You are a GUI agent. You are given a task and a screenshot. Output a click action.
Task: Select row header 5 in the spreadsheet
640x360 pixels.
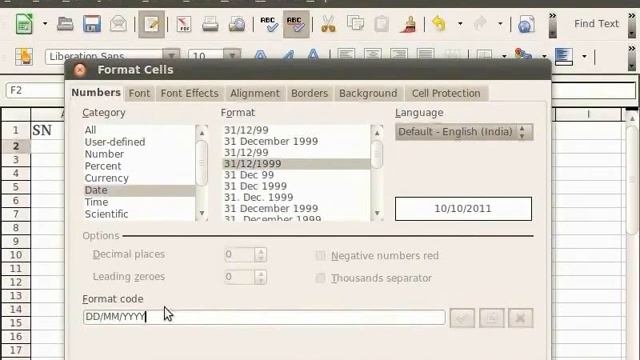[x=16, y=187]
